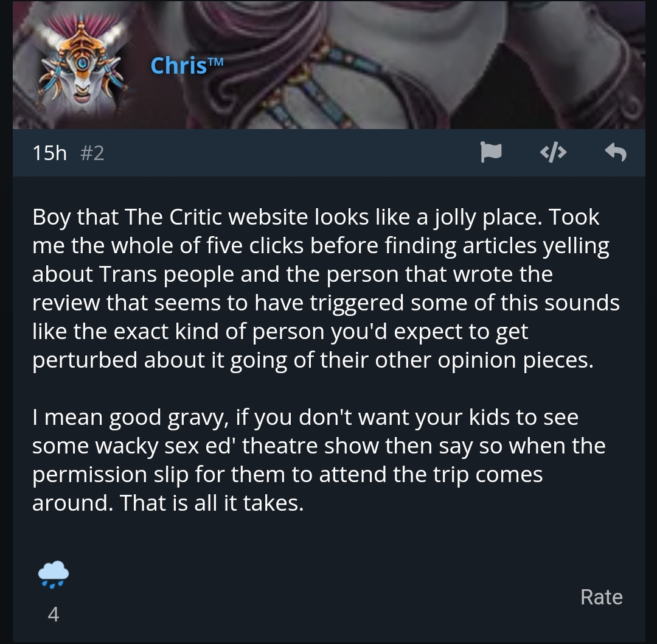Open the 15h timestamp link
The width and height of the screenshot is (657, 644).
point(49,153)
